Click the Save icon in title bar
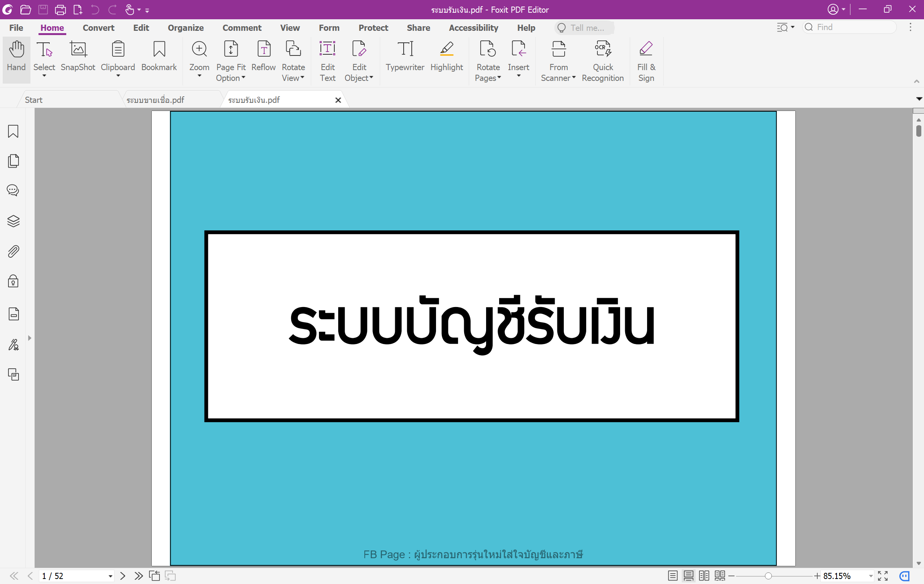The height and width of the screenshot is (584, 924). (x=43, y=10)
